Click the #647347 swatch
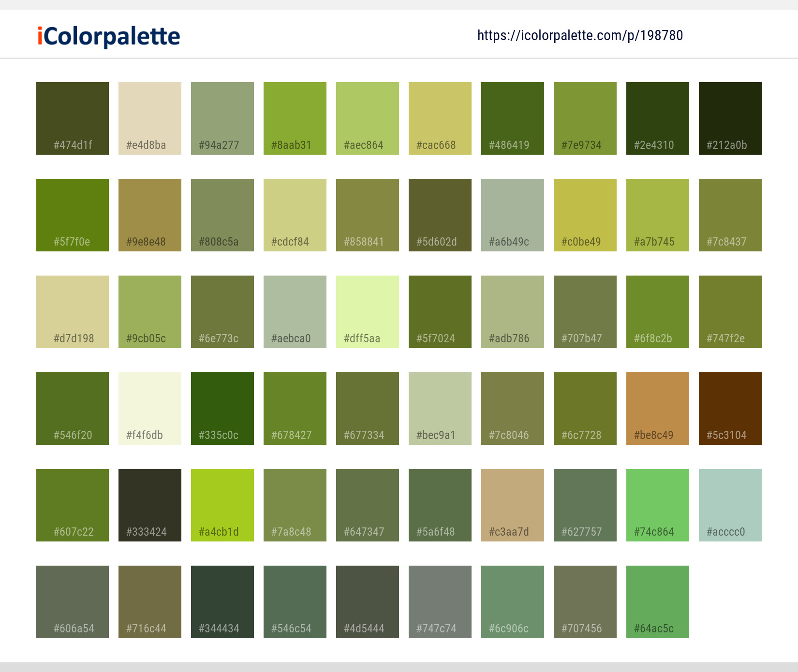This screenshot has width=798, height=672. pyautogui.click(x=368, y=505)
